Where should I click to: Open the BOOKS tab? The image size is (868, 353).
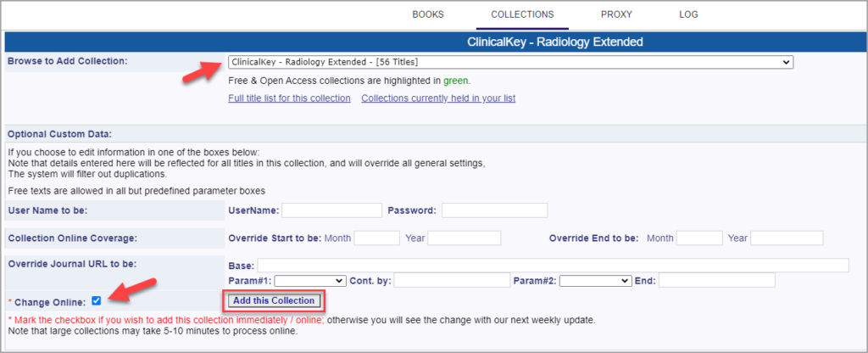point(428,14)
